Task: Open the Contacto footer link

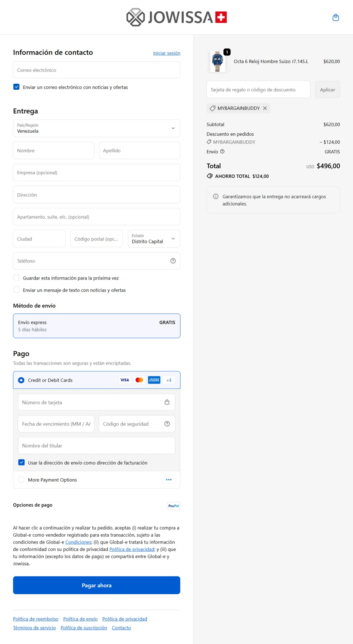Action: pos(121,628)
